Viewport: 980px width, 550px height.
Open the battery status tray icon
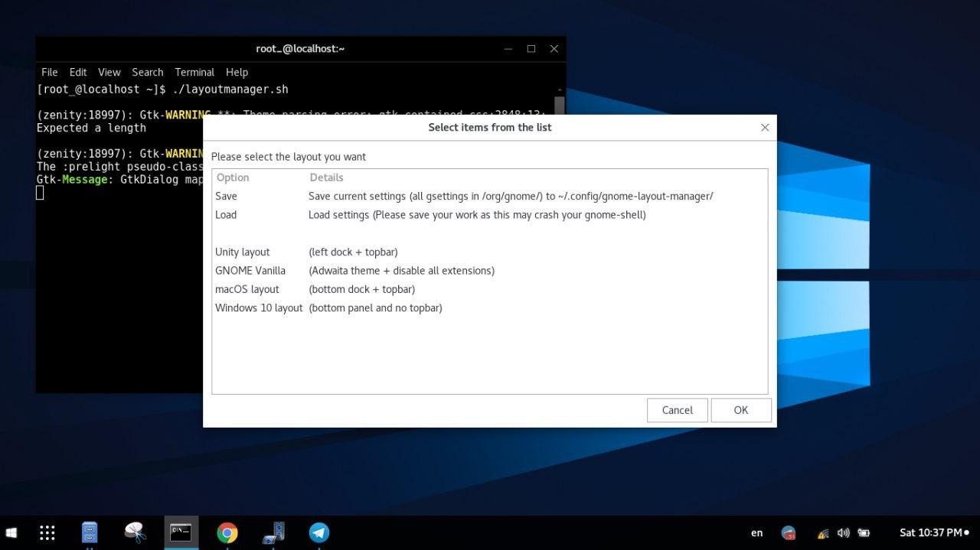(864, 533)
